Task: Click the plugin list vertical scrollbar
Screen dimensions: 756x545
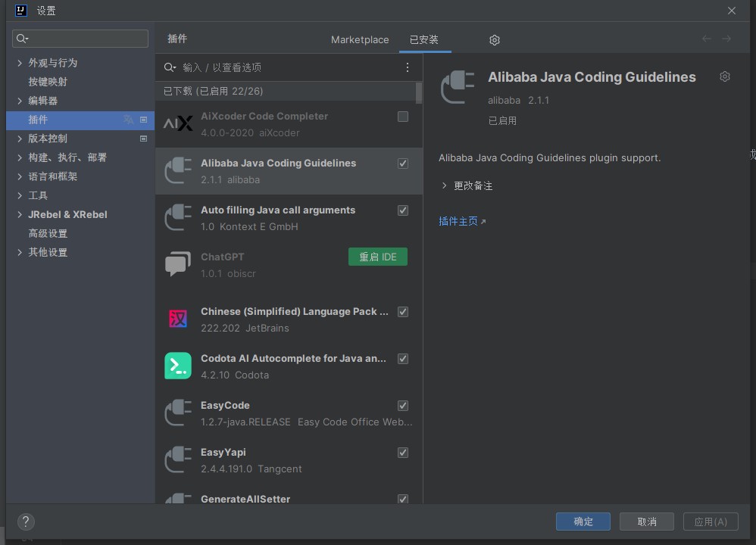Action: (x=418, y=94)
